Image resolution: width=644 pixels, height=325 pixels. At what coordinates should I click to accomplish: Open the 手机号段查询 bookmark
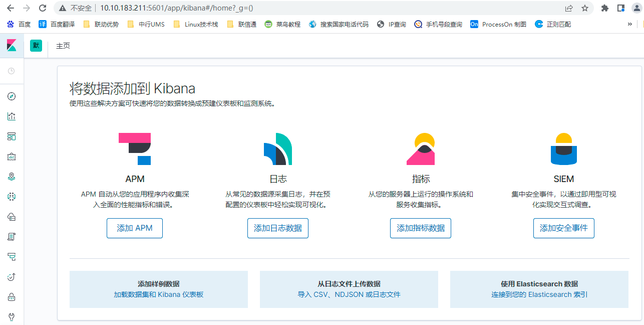coord(438,24)
